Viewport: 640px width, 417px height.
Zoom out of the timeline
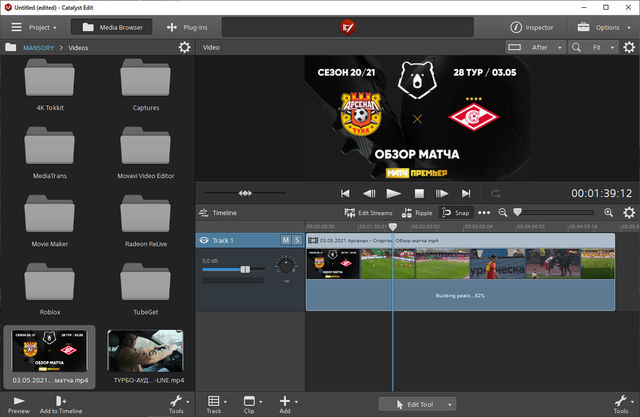[x=505, y=213]
